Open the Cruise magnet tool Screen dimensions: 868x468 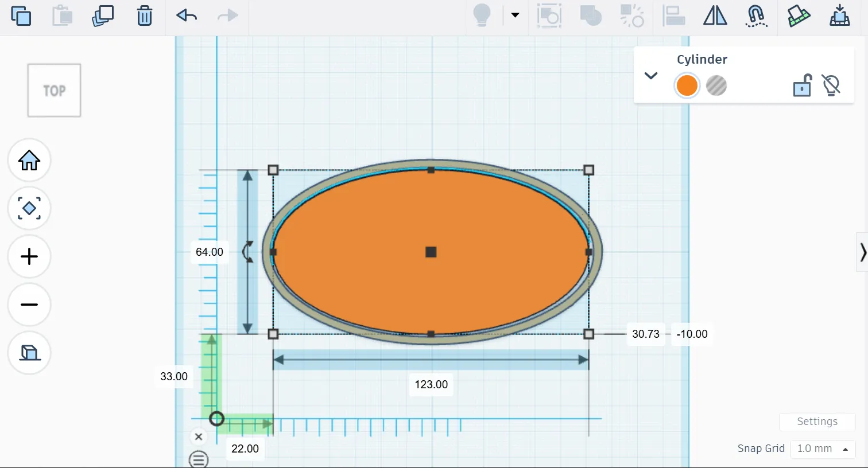[x=756, y=15]
